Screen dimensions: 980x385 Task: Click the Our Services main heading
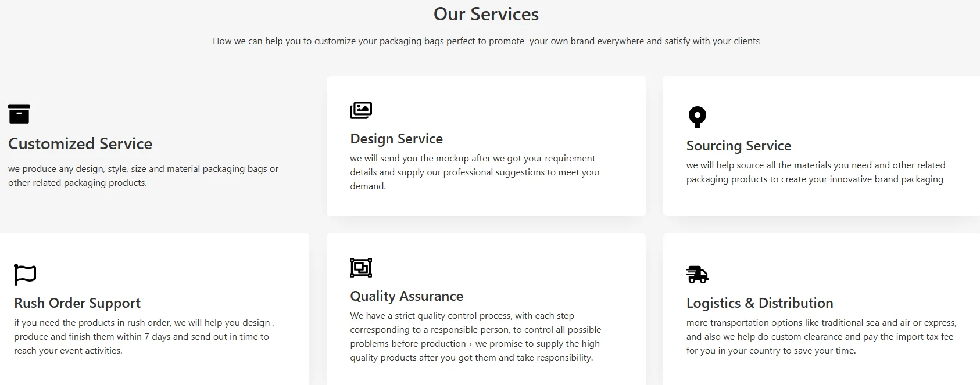pyautogui.click(x=486, y=14)
